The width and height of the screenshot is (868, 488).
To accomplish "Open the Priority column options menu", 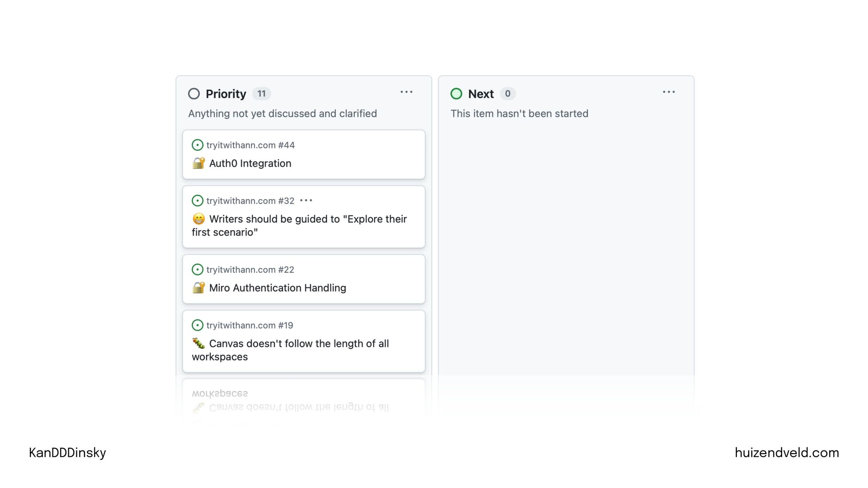I will tap(406, 92).
